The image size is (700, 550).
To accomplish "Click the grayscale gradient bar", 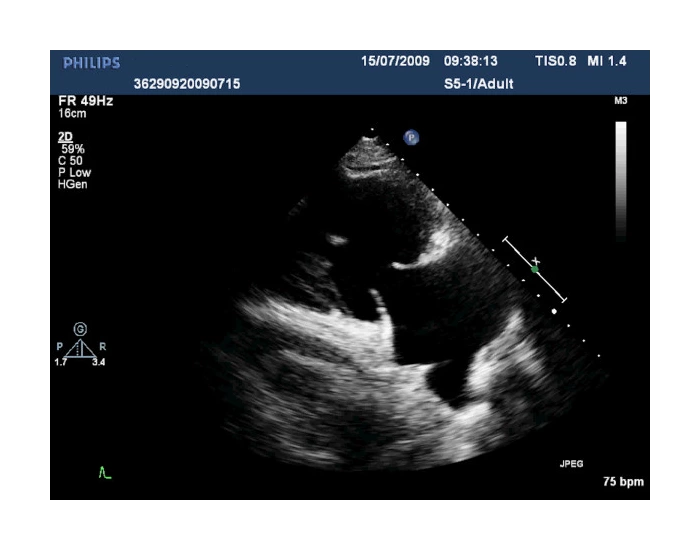I will pos(621,181).
